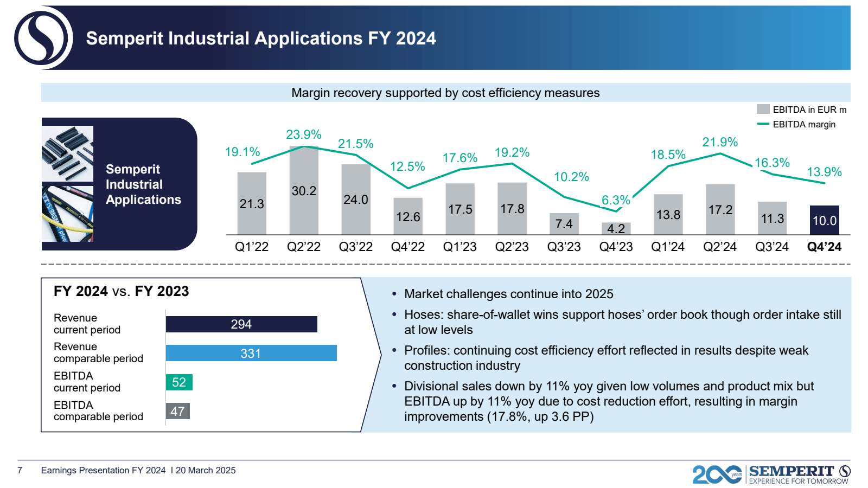The width and height of the screenshot is (868, 488).
Task: Click the Semperit Industrial Applications panel label
Action: coord(143,184)
